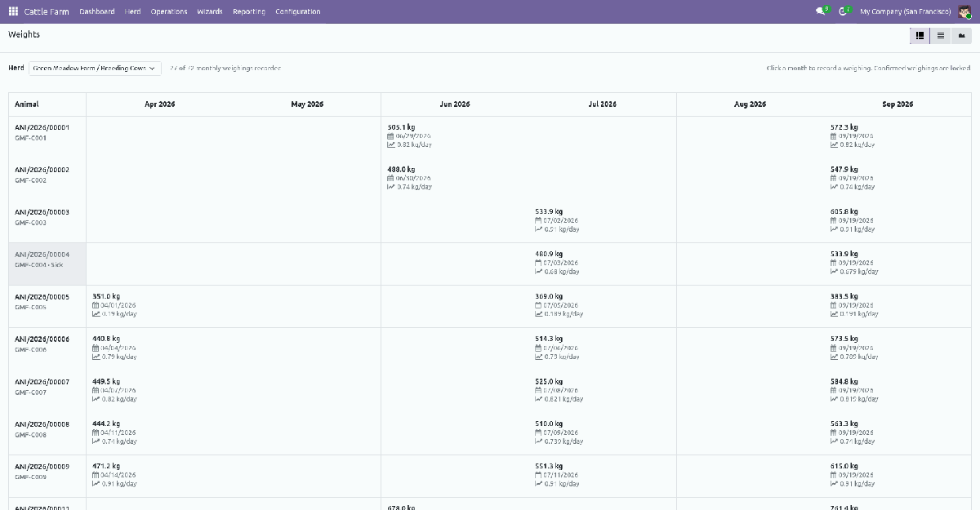Screen dimensions: 980x510
Task: Open the Reporting menu
Action: 249,11
